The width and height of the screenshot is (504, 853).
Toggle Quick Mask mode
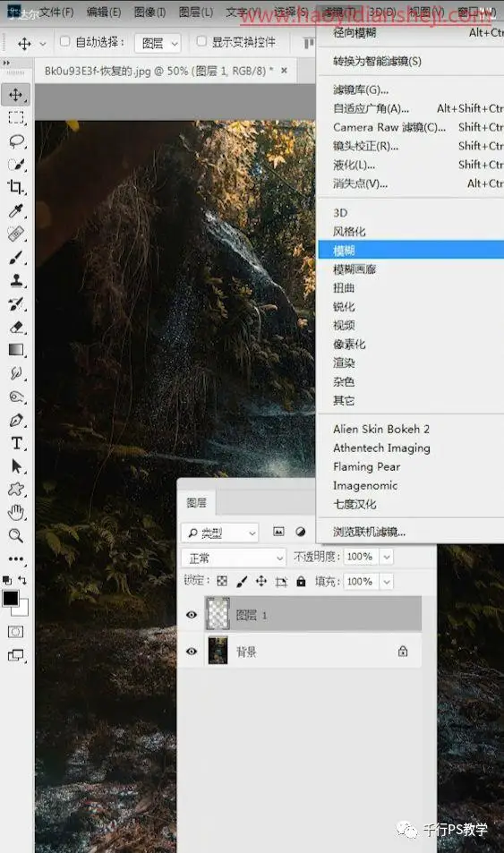point(16,632)
